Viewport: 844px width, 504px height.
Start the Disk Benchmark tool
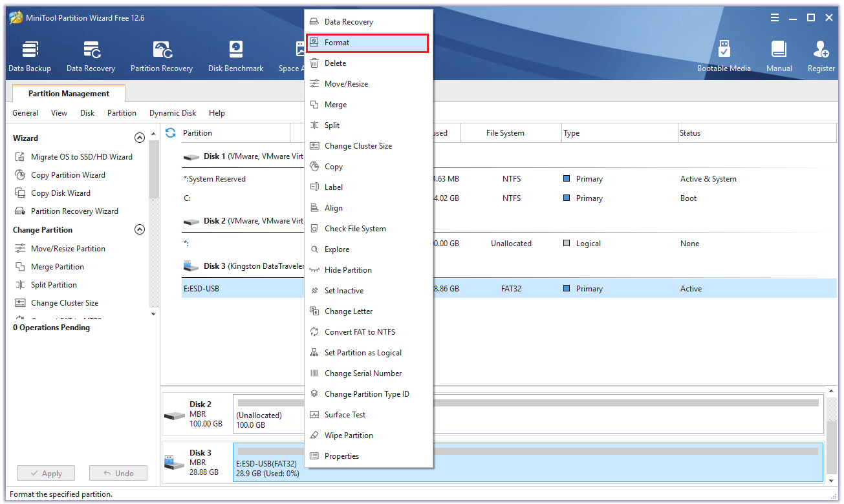point(235,57)
